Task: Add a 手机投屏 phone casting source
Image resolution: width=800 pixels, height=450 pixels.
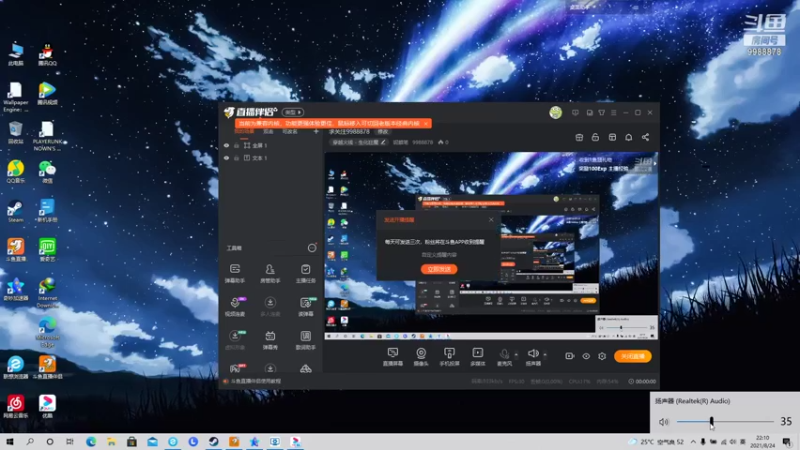Action: (x=449, y=357)
